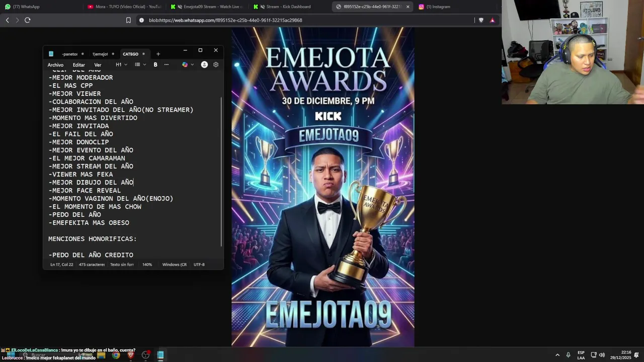Image resolution: width=644 pixels, height=362 pixels.
Task: Open Notepad from the taskbar
Action: coord(160,355)
